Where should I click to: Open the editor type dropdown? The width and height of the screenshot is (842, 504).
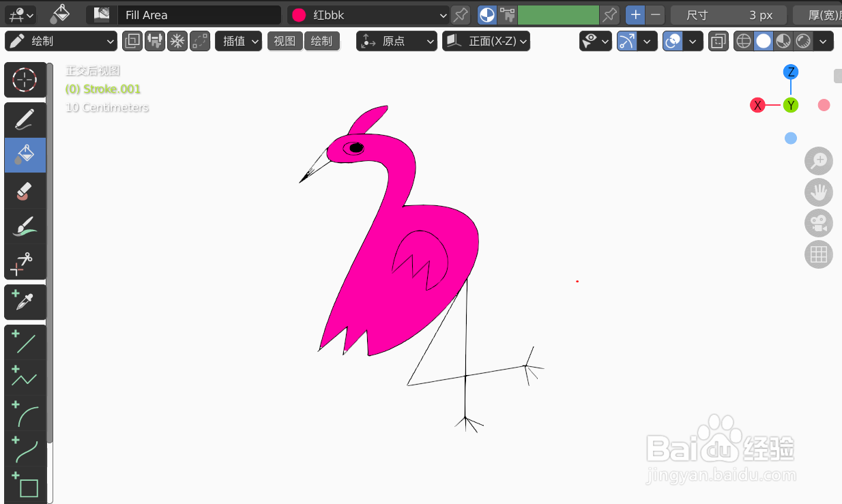(x=20, y=14)
